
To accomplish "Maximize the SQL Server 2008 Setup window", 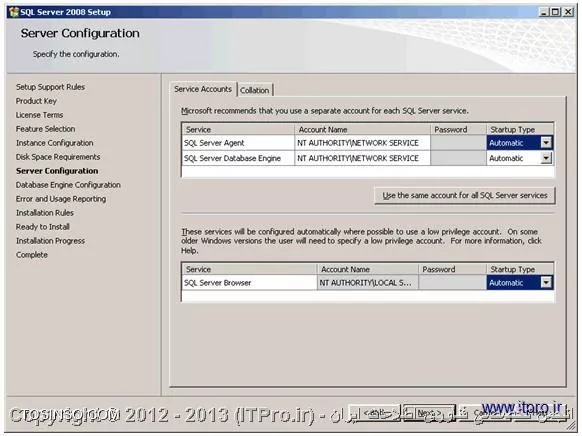I will [x=555, y=12].
